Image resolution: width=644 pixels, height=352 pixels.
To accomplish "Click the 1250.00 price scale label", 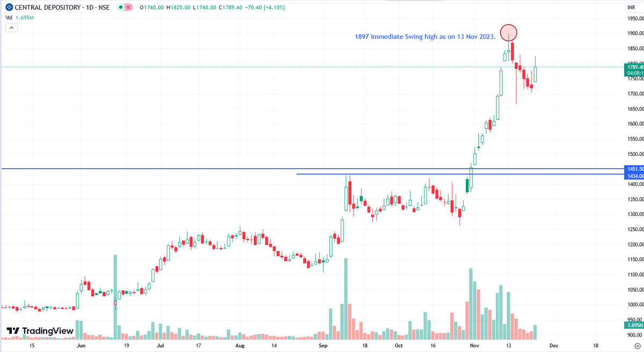I will (x=635, y=229).
